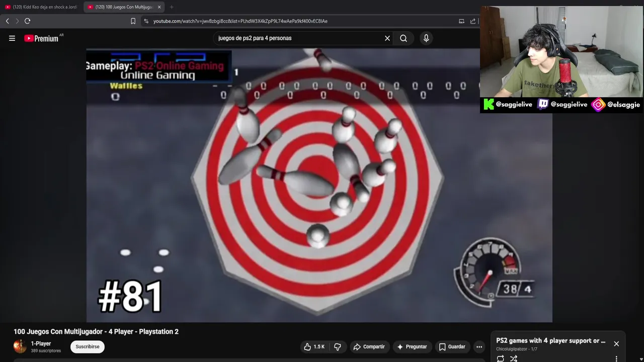Open more actions three-dot menu
This screenshot has height=362, width=644.
(479, 347)
